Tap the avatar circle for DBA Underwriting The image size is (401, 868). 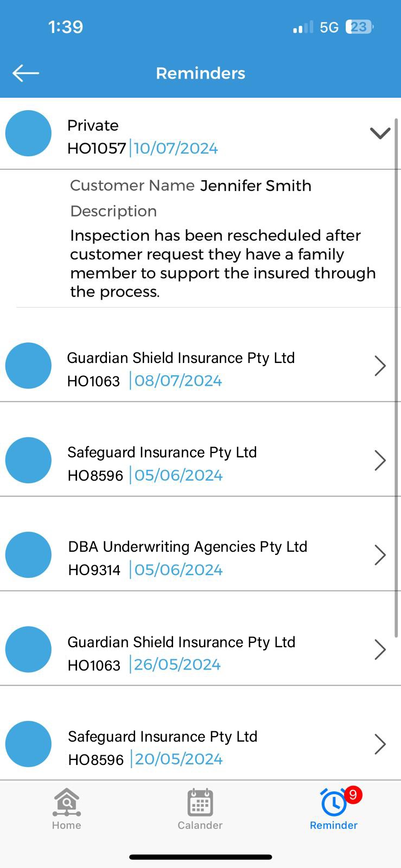[x=28, y=555]
